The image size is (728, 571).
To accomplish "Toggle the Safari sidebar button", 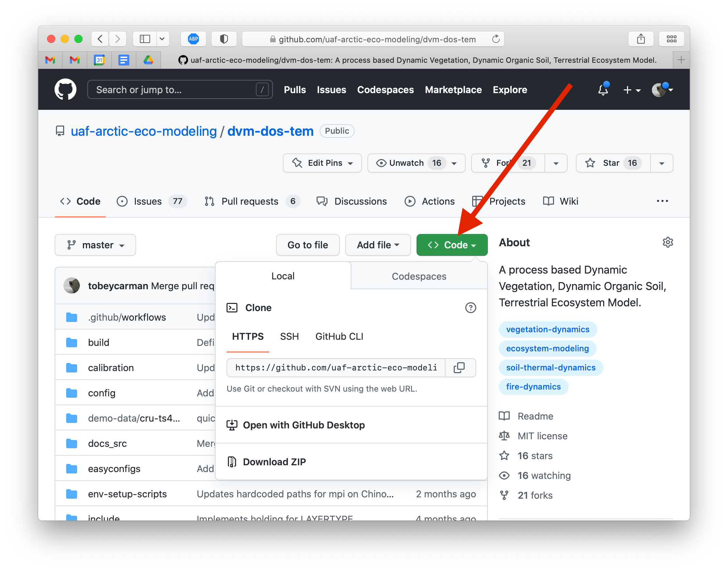I will click(x=145, y=39).
